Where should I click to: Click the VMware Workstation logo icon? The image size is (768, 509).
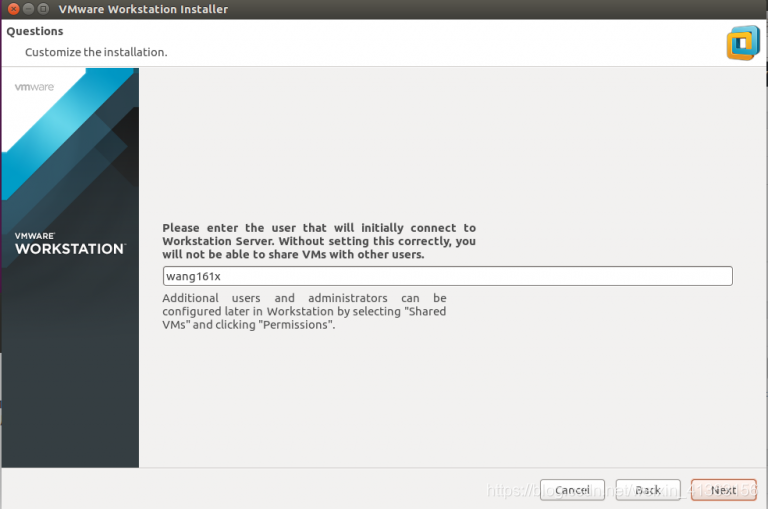tap(743, 43)
